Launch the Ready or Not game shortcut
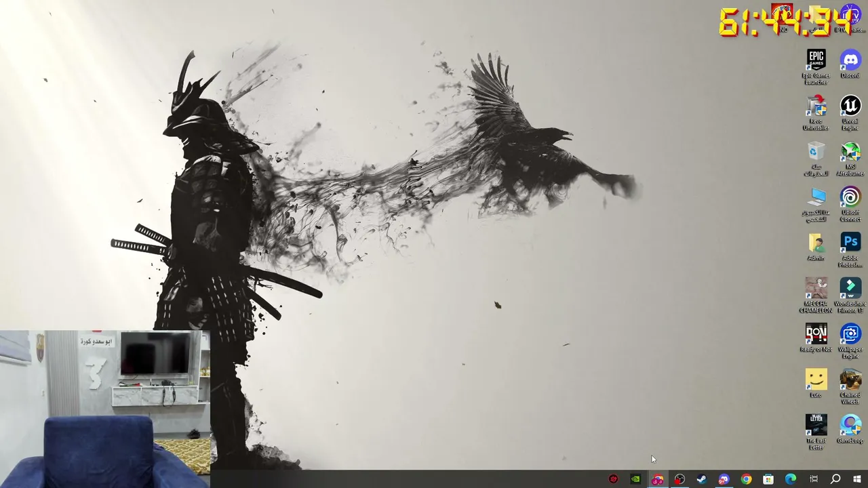Image resolution: width=868 pixels, height=488 pixels. point(816,338)
